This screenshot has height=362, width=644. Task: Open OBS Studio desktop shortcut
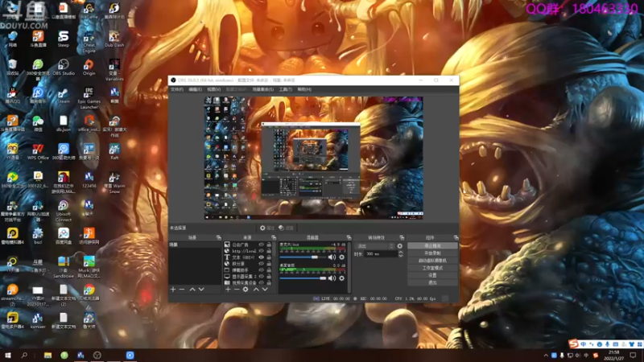64,68
